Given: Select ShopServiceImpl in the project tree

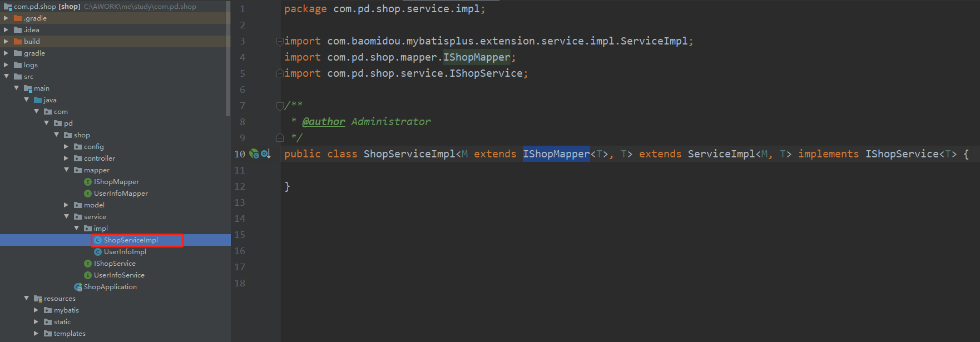Looking at the screenshot, I should point(131,240).
